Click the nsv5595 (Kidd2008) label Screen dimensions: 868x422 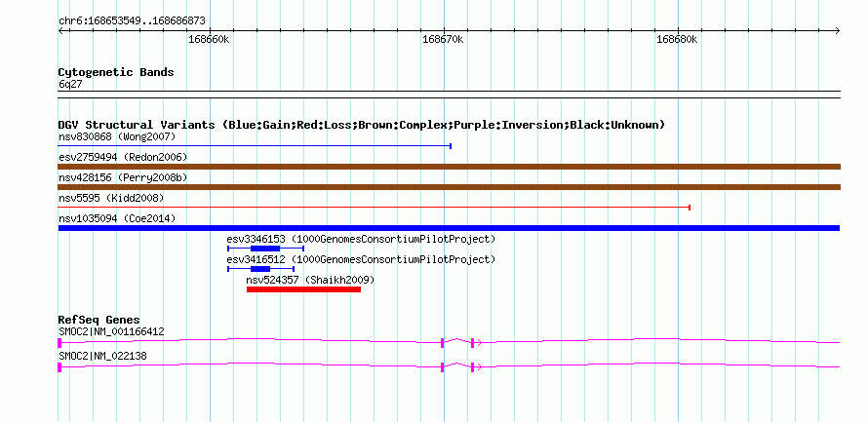[111, 198]
